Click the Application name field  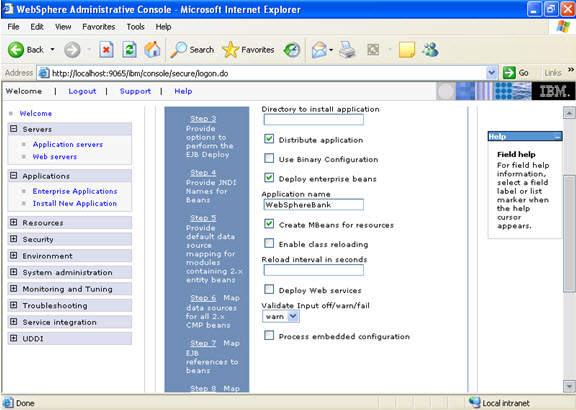click(314, 204)
